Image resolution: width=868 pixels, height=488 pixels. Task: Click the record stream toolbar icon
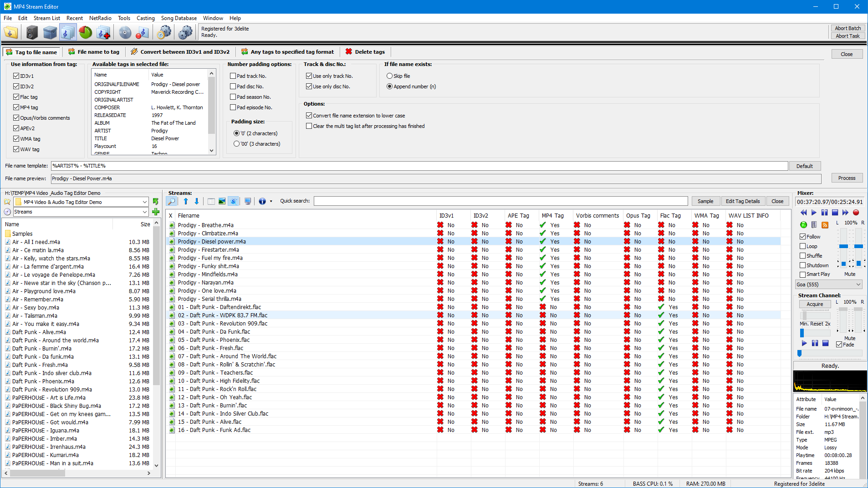click(142, 32)
